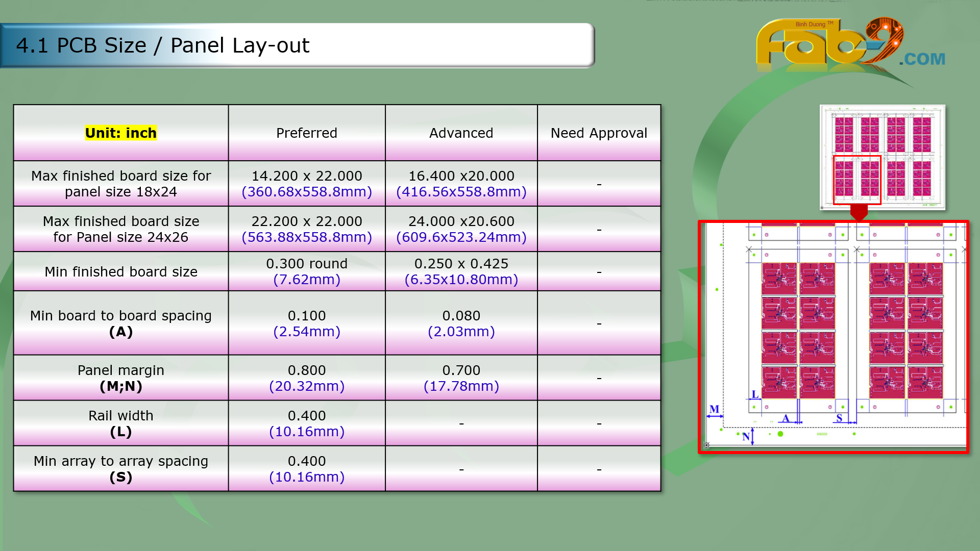
Task: Click the 'Preferred' column header
Action: click(x=306, y=133)
